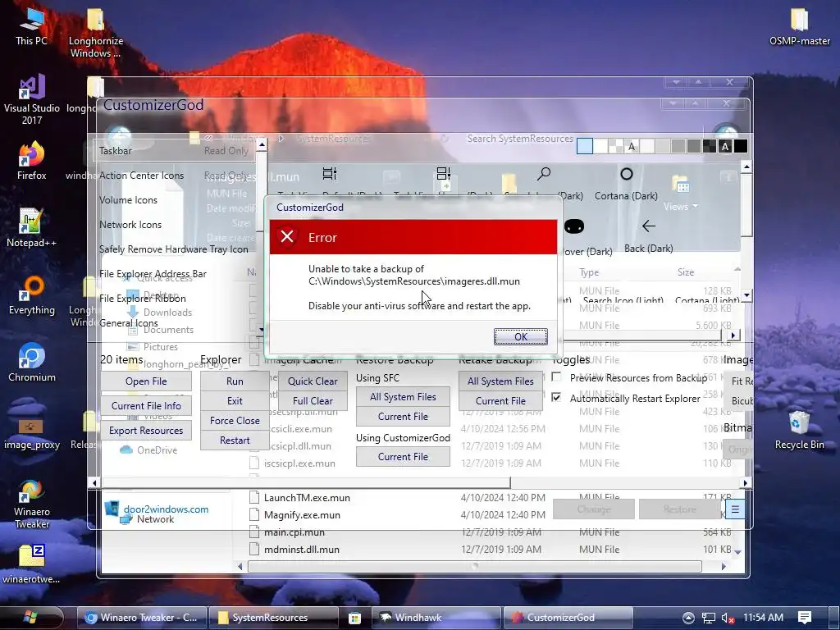Click icon preview panel scroll-up arrow

point(746,167)
